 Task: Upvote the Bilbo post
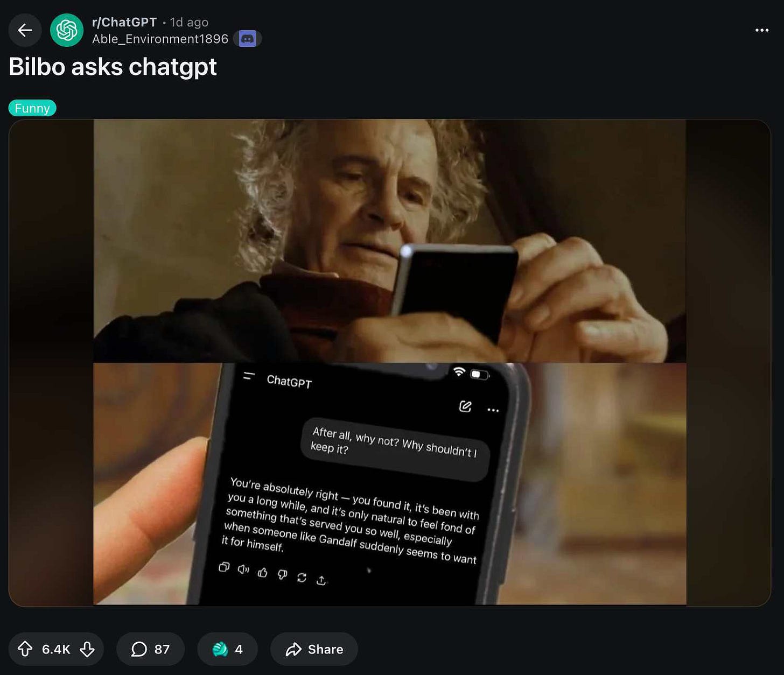25,649
